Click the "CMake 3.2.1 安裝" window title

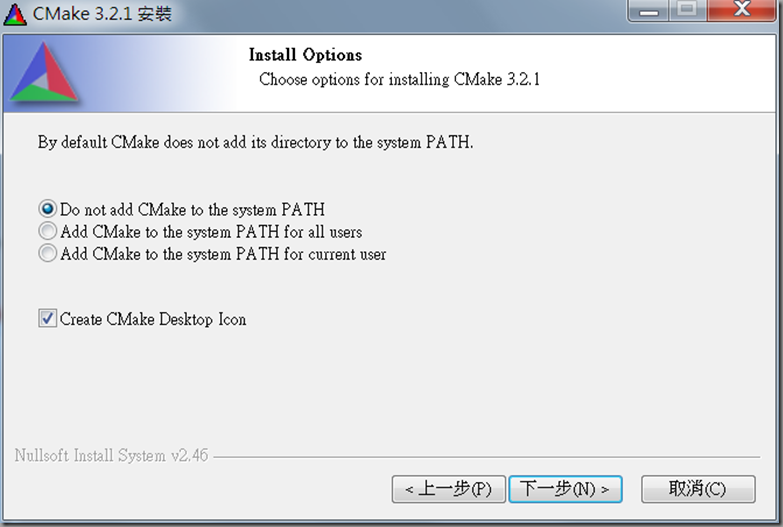pos(102,13)
